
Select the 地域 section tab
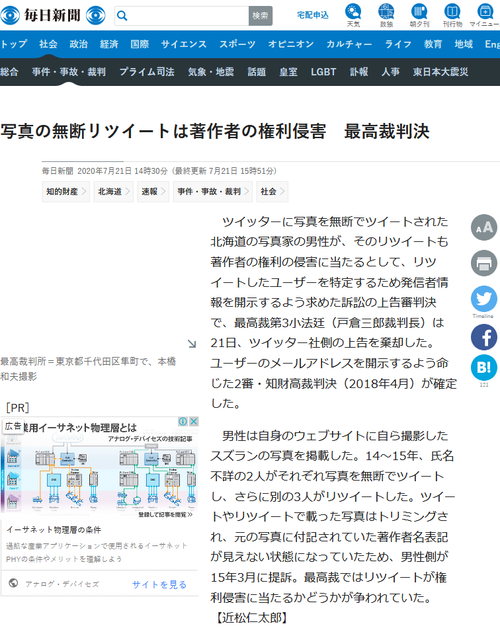pos(464,44)
